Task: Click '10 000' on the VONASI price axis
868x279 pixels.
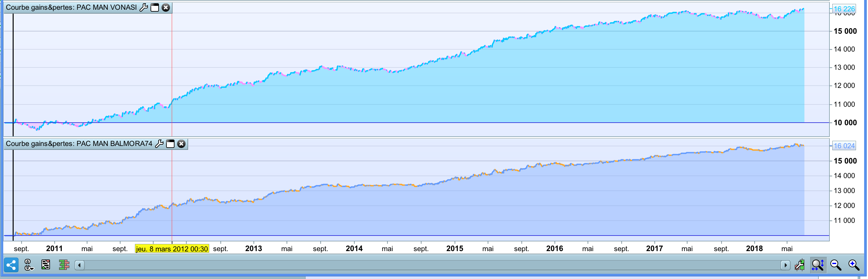Action: click(845, 123)
